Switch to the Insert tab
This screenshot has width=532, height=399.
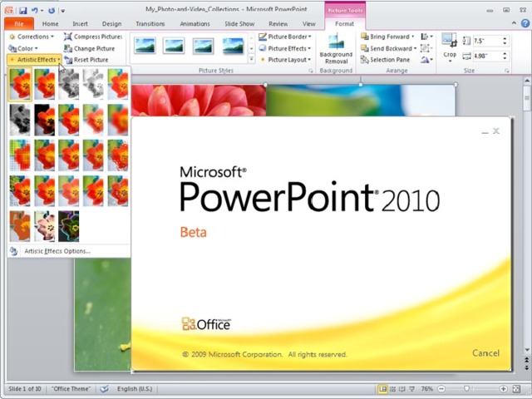tap(80, 24)
